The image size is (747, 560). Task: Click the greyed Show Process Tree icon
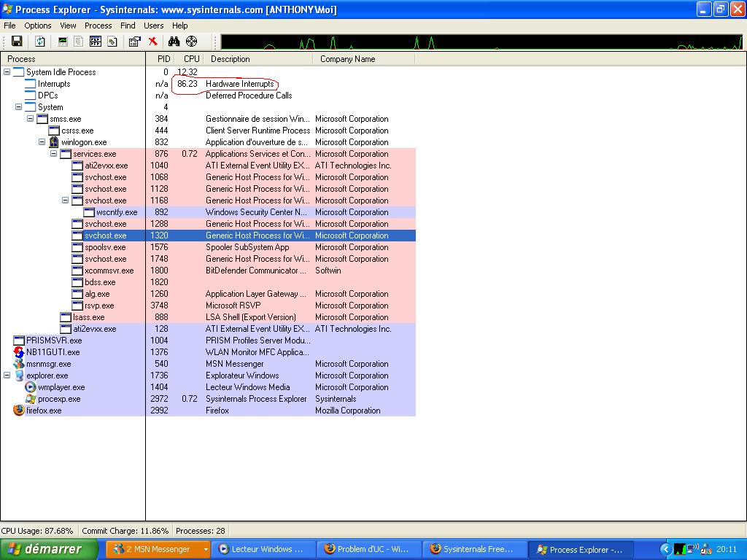click(79, 42)
